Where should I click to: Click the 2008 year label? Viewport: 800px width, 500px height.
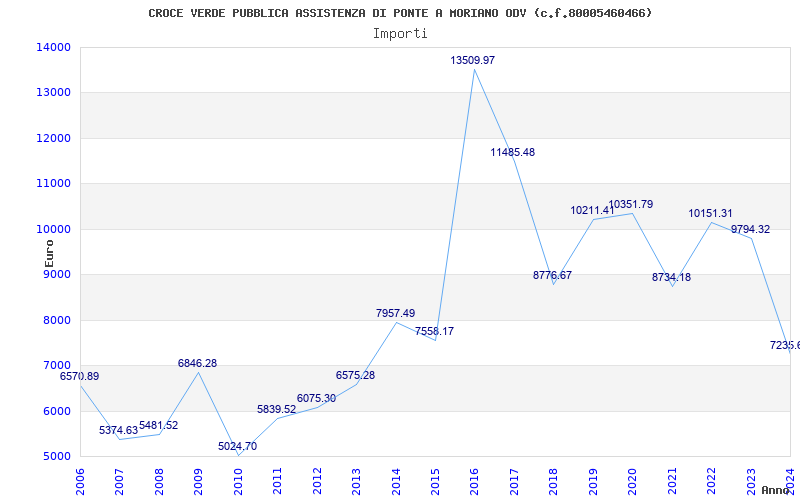[159, 481]
